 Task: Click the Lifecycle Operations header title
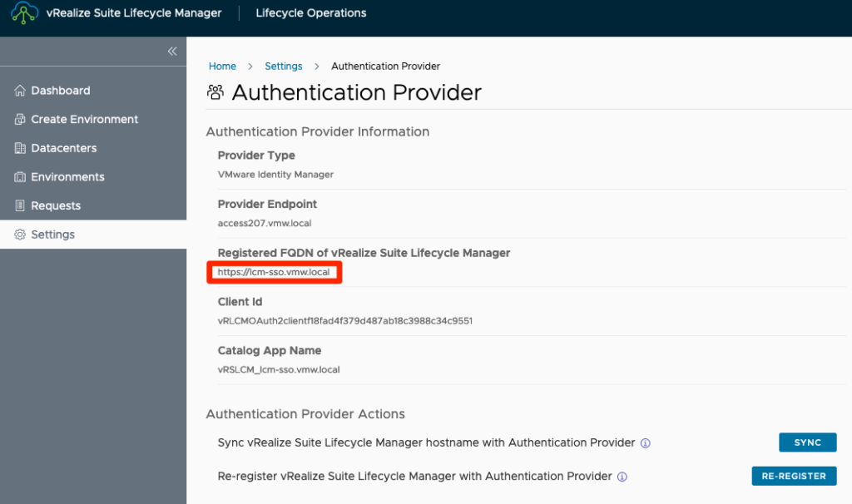311,13
